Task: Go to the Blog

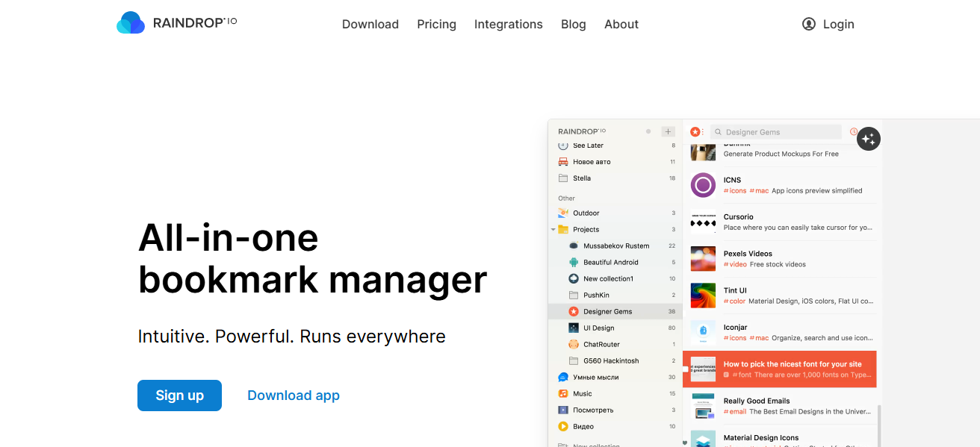Action: coord(574,24)
